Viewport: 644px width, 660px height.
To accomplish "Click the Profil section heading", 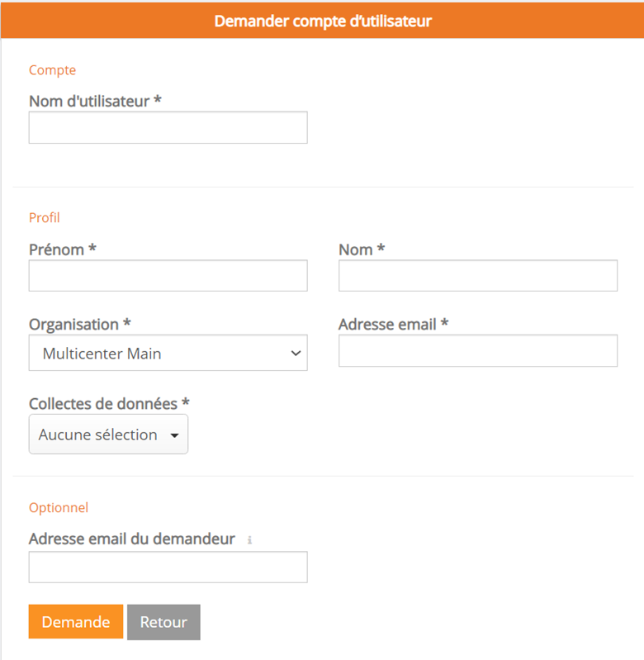I will click(x=45, y=218).
